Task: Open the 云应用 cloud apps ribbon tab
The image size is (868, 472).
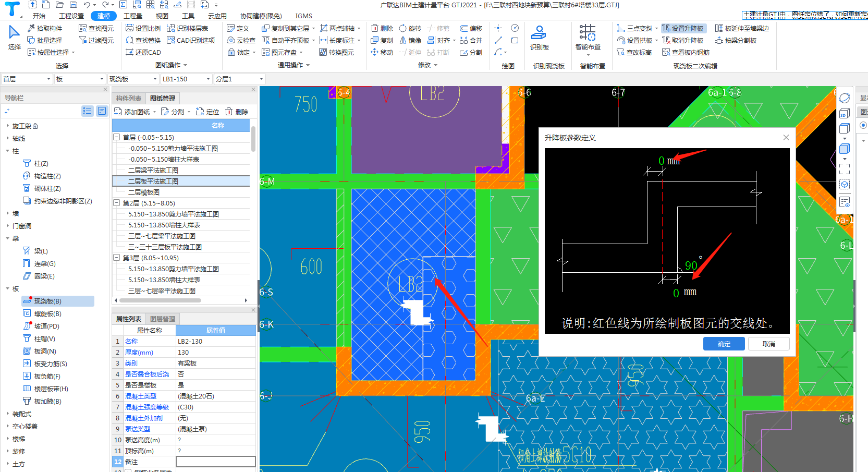Action: coord(217,16)
